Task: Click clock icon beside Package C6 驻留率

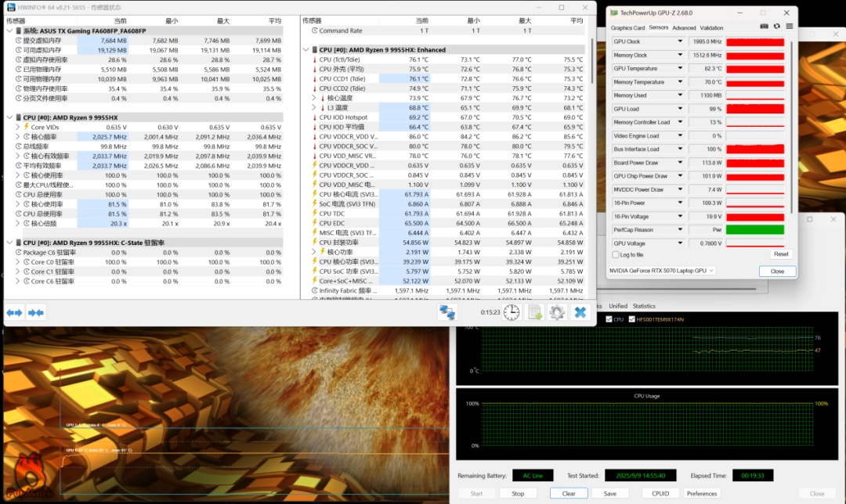Action: [19, 252]
